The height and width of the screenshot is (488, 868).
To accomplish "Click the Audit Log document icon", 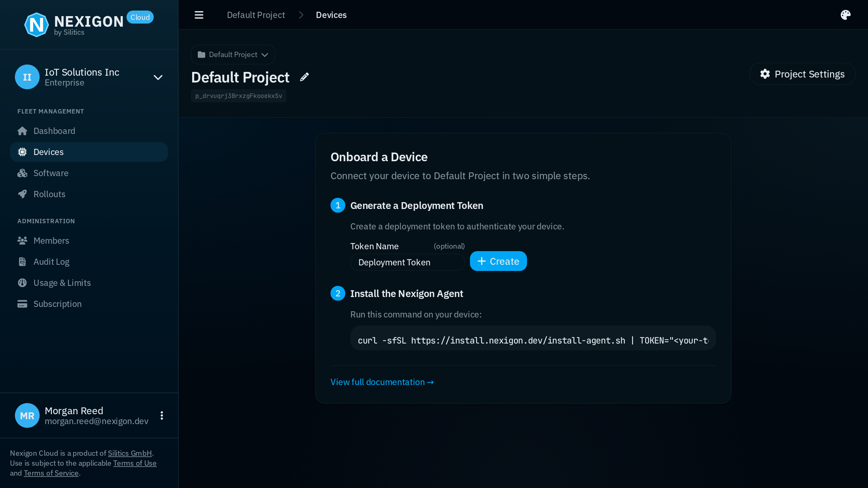I will (x=22, y=262).
